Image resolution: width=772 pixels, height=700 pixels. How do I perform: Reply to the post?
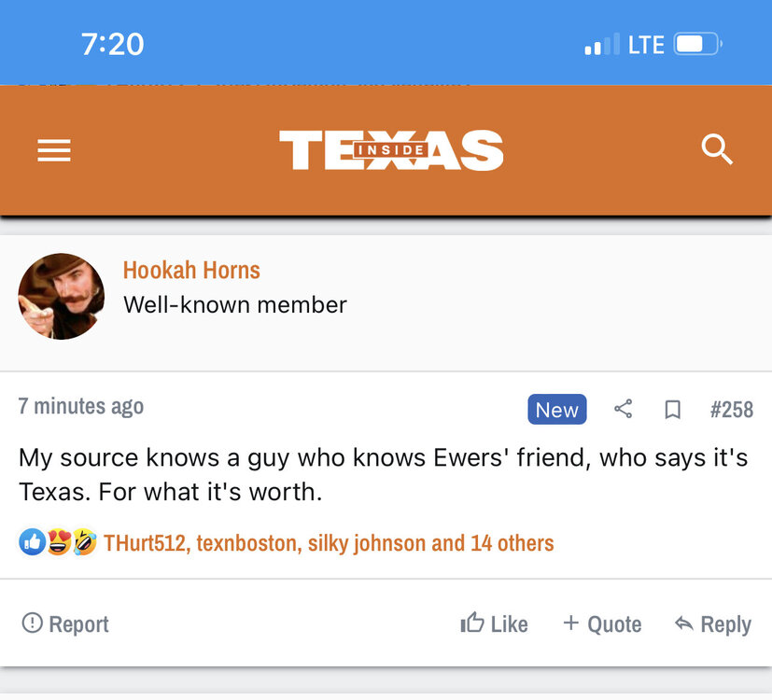click(x=713, y=623)
